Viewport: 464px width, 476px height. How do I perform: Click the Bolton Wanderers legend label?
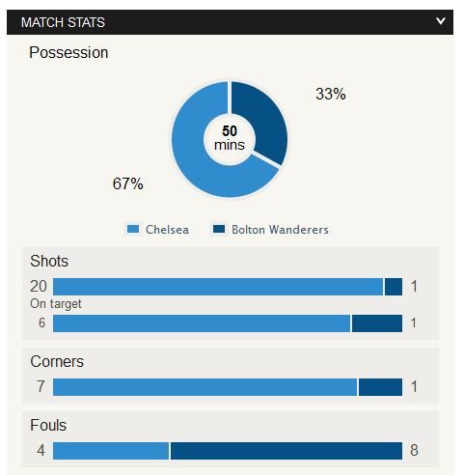click(280, 230)
